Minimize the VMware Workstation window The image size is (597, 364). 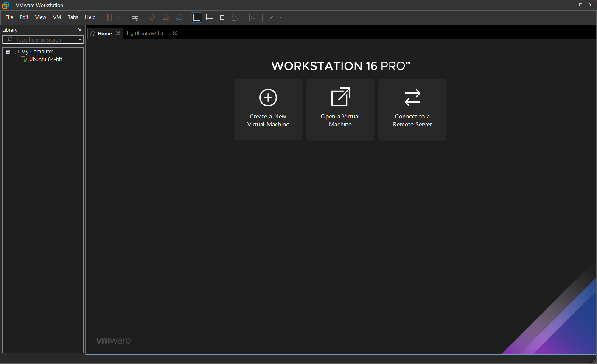coord(571,5)
